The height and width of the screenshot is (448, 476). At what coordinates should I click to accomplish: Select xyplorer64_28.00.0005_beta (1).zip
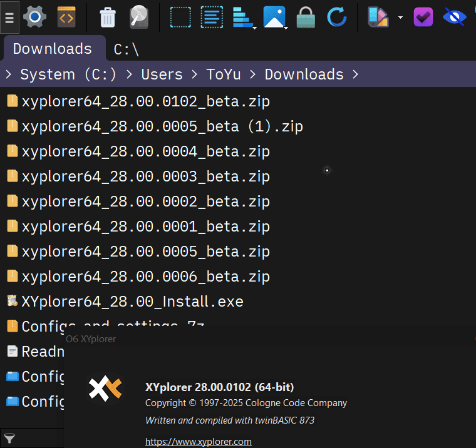tap(162, 126)
